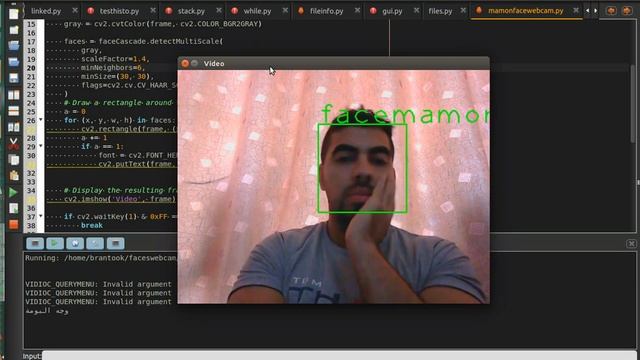
Task: Click the 'break' statement on line 38
Action: [x=92, y=225]
